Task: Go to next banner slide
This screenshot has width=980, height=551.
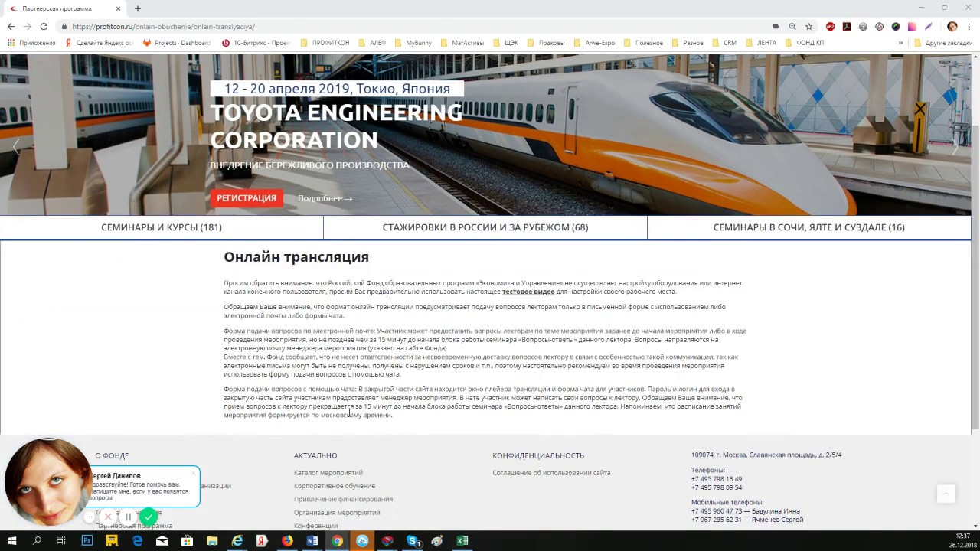Action: 955,147
